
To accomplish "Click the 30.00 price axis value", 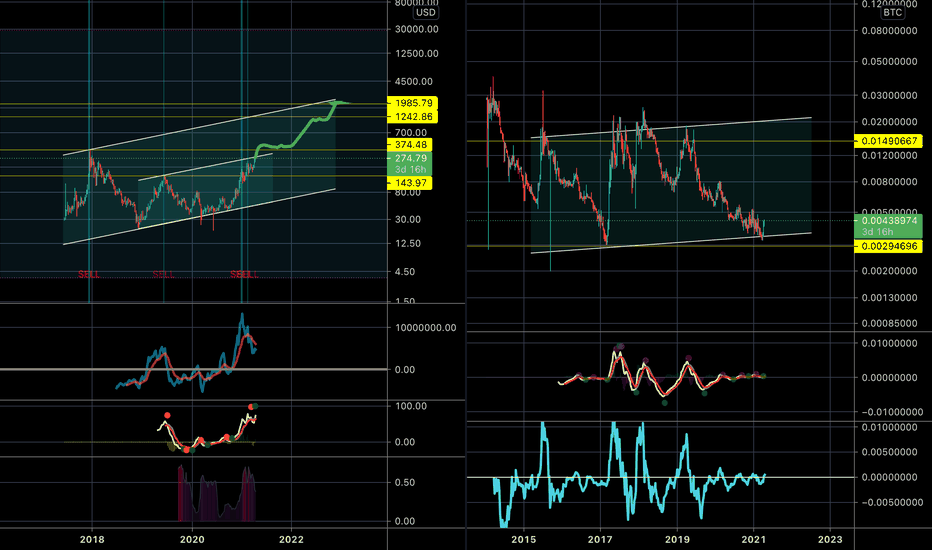I will [408, 219].
